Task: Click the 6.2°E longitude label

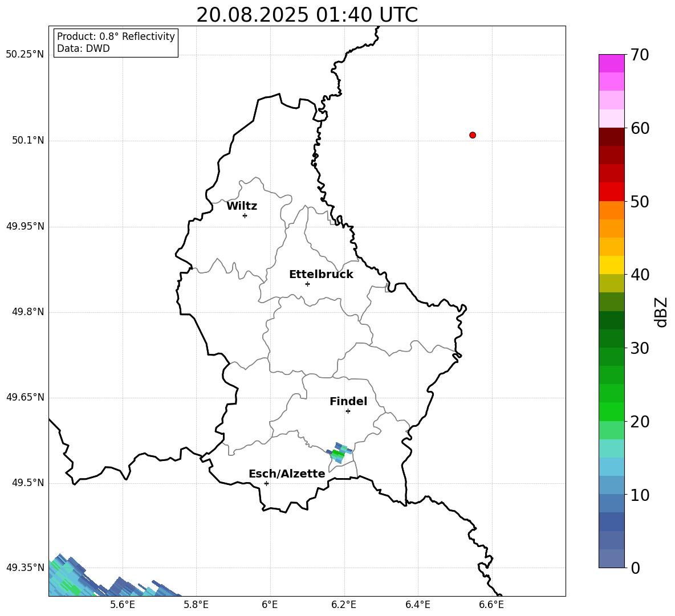Action: pyautogui.click(x=344, y=605)
